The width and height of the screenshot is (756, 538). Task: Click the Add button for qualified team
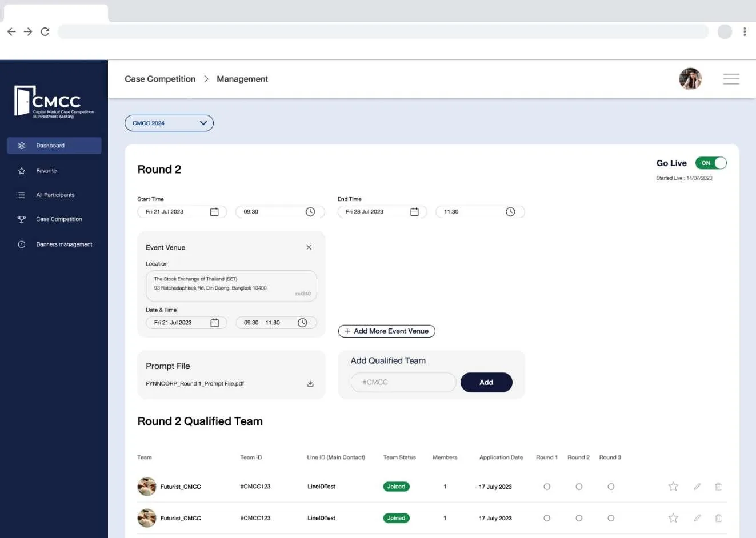tap(486, 382)
